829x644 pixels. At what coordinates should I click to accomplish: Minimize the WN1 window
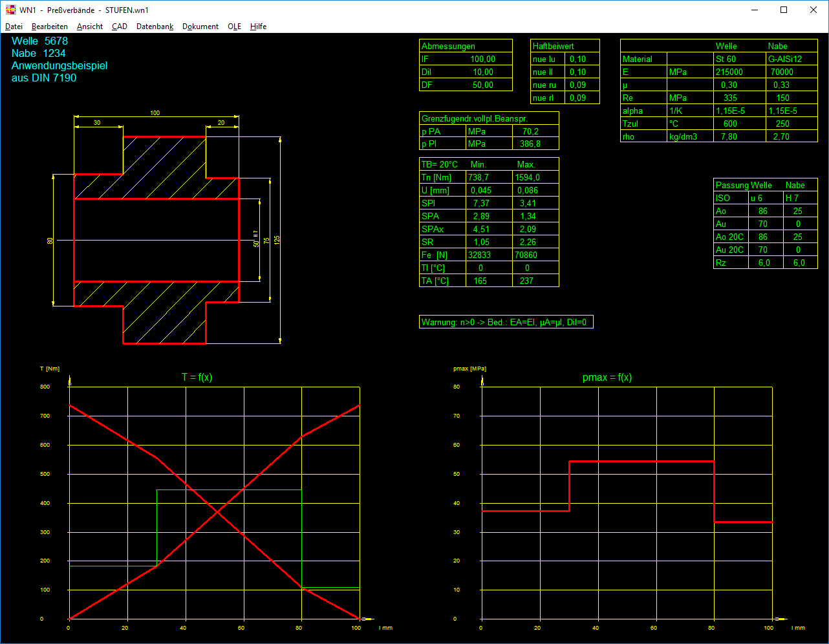pyautogui.click(x=754, y=10)
